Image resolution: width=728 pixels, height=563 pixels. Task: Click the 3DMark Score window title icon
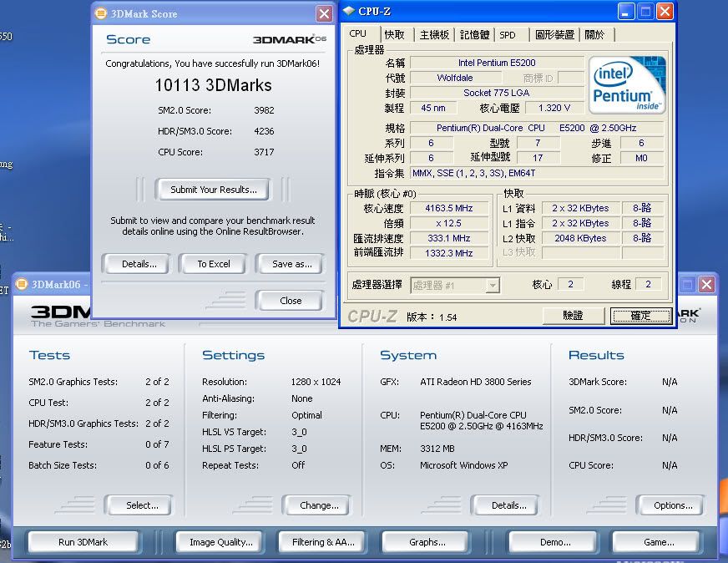(x=101, y=13)
